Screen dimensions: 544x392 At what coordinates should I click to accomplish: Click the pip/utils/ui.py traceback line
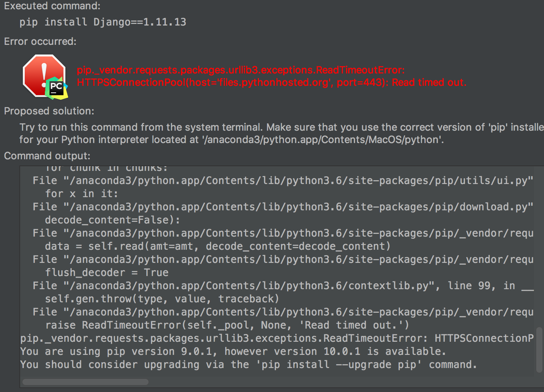pos(283,181)
